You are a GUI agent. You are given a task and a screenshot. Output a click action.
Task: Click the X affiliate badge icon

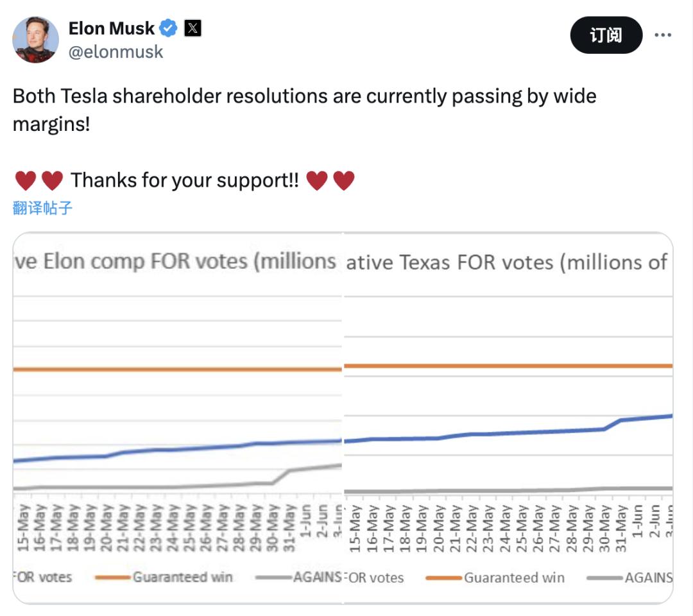point(193,28)
